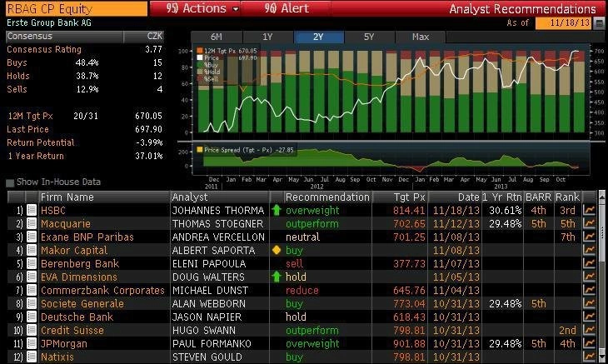Open chart icon at end of Macquarie row

point(589,224)
